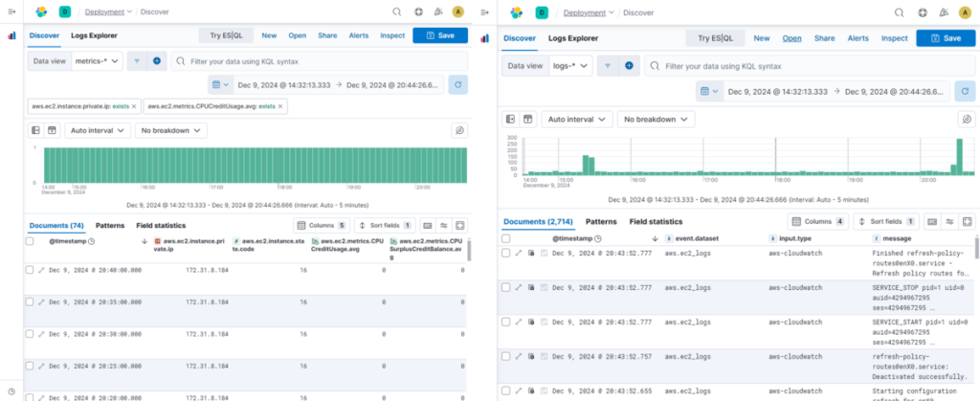The height and width of the screenshot is (401, 980).
Task: Check the log row at 20:43:52.757
Action: pyautogui.click(x=505, y=356)
